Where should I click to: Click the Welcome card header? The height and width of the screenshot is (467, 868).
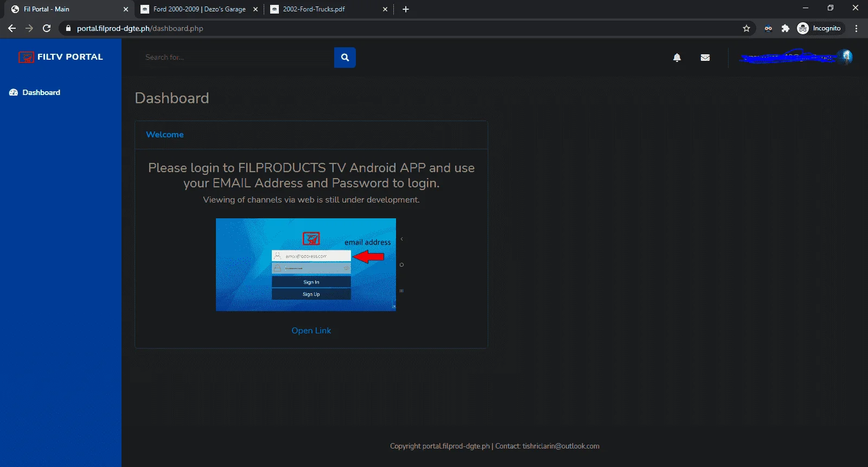tap(311, 135)
